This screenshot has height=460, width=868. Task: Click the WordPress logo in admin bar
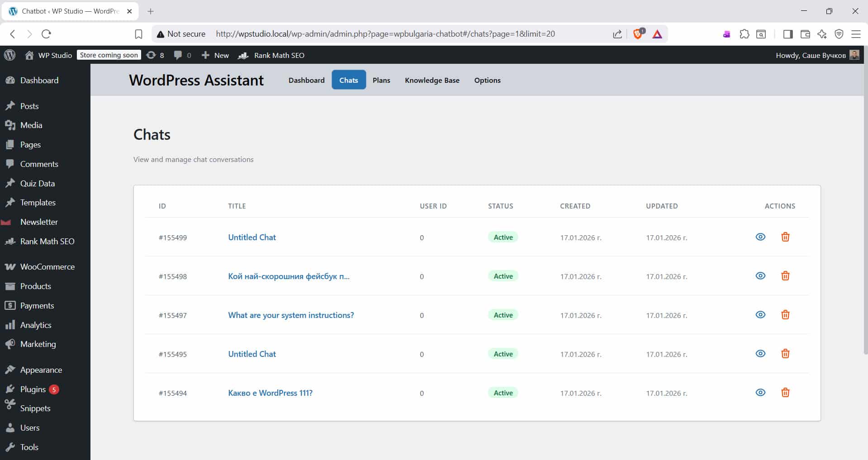[x=10, y=55]
